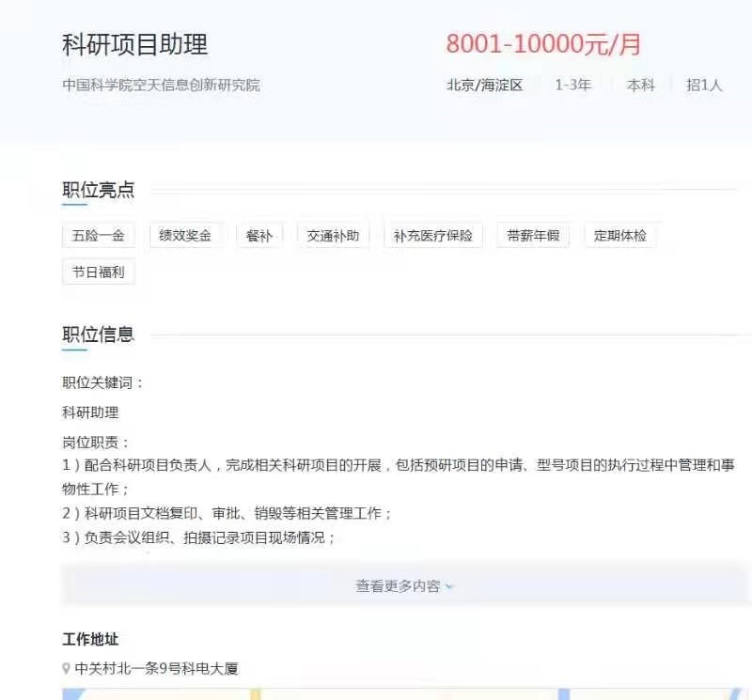
Task: Select the 节日福利 tag
Action: pos(99,272)
